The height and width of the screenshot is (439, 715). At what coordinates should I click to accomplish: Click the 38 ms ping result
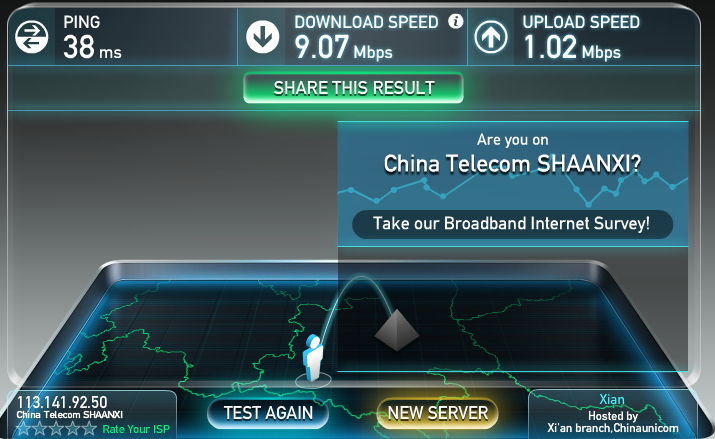pyautogui.click(x=92, y=47)
